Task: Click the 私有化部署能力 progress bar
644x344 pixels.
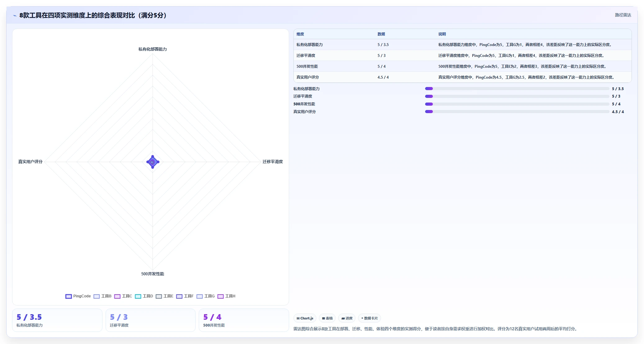Action: pos(517,89)
